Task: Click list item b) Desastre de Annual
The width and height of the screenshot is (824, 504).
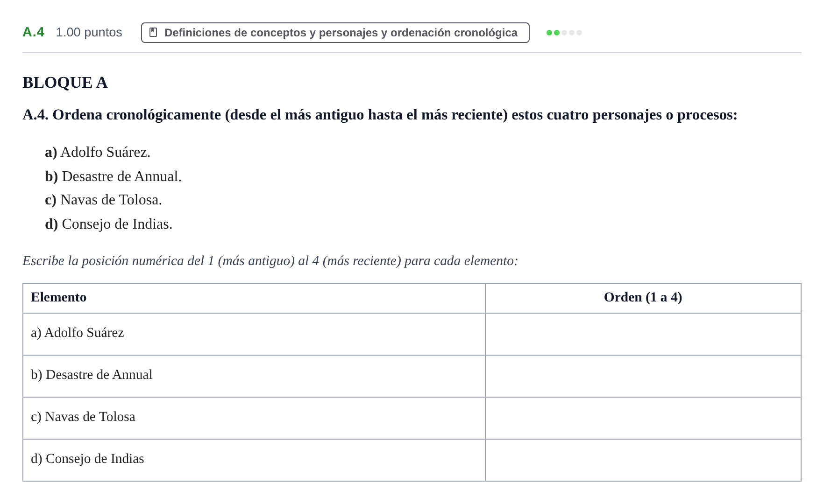Action: [x=113, y=176]
